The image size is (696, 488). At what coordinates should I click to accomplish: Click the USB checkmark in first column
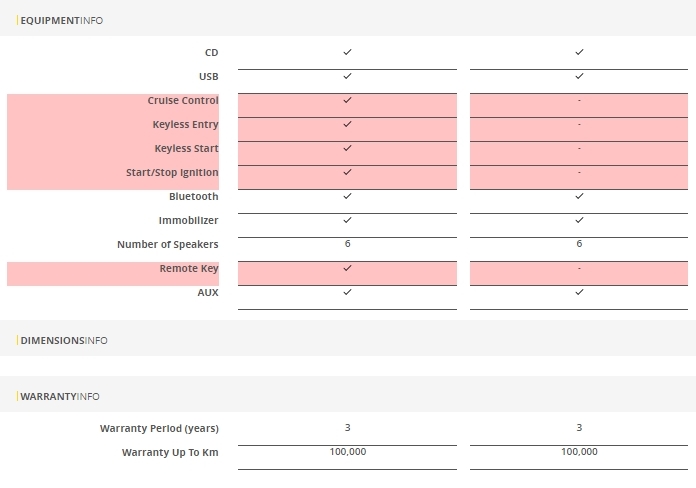(347, 76)
